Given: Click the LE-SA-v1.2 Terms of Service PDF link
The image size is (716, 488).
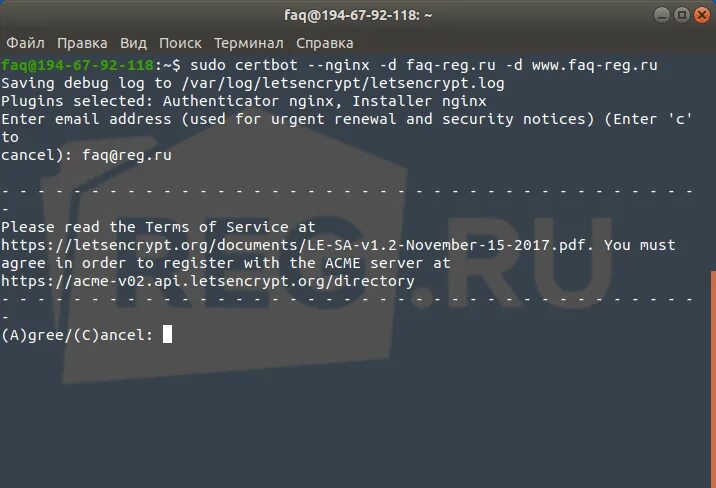Looking at the screenshot, I should coord(293,245).
